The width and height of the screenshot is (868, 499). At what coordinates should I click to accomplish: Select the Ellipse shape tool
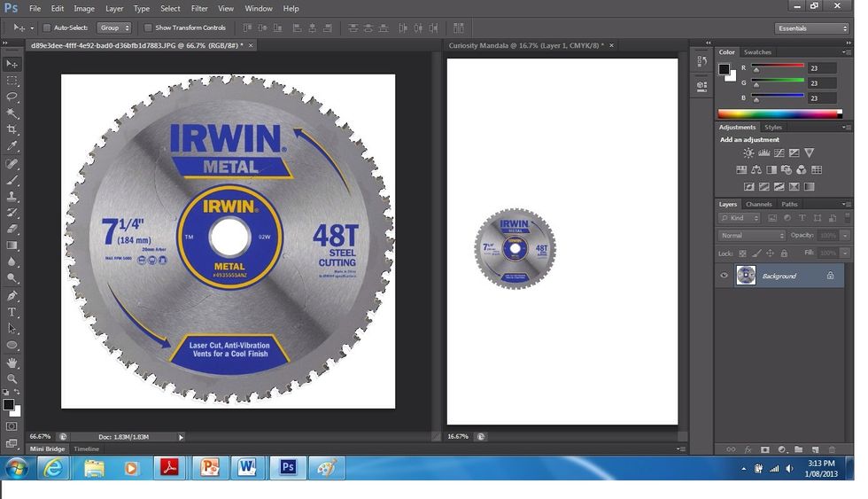[x=12, y=345]
